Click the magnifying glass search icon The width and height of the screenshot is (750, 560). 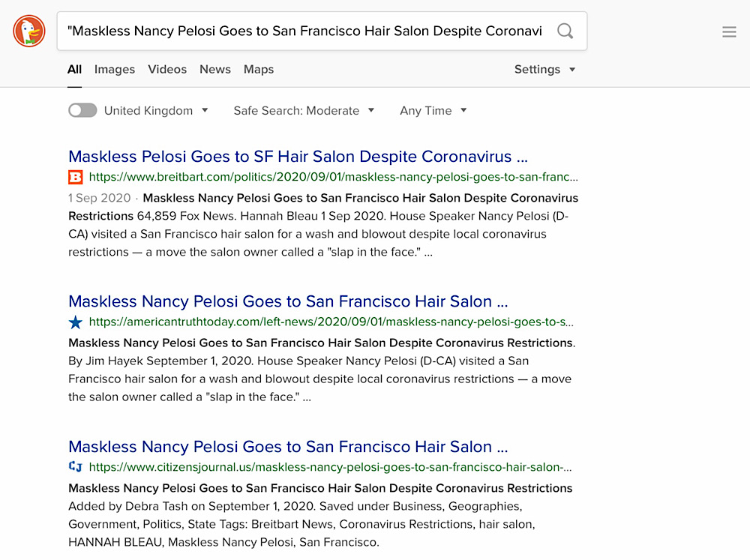click(x=565, y=31)
